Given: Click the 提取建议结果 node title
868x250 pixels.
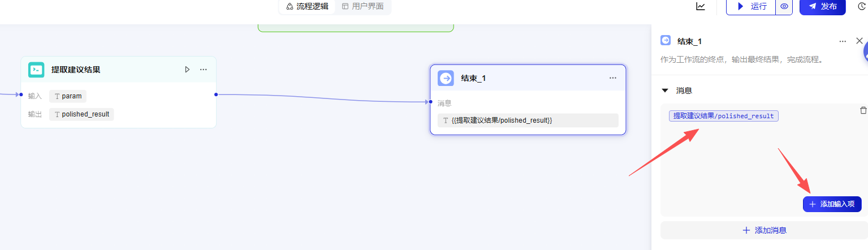Looking at the screenshot, I should pos(76,70).
